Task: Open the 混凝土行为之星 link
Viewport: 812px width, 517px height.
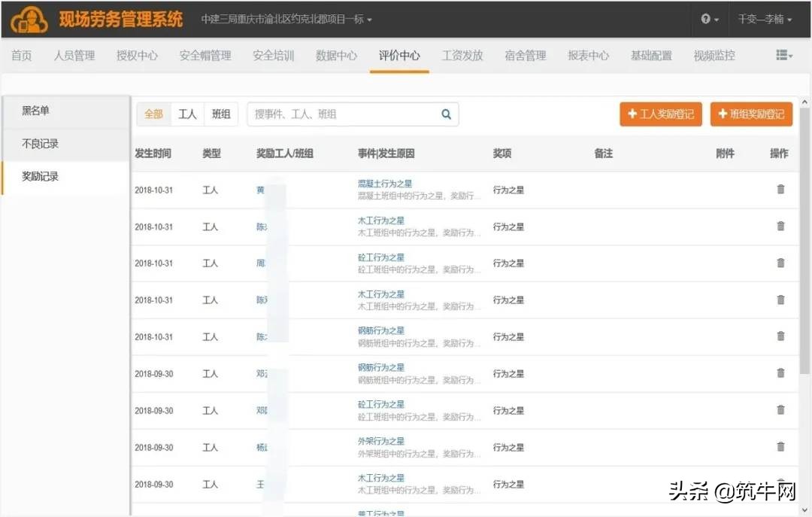Action: click(x=386, y=182)
